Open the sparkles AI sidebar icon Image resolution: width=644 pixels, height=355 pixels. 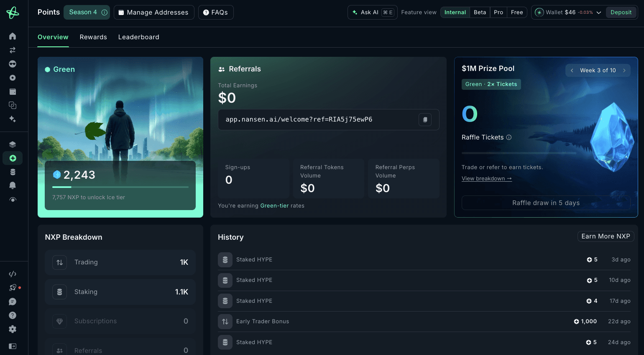click(x=13, y=119)
